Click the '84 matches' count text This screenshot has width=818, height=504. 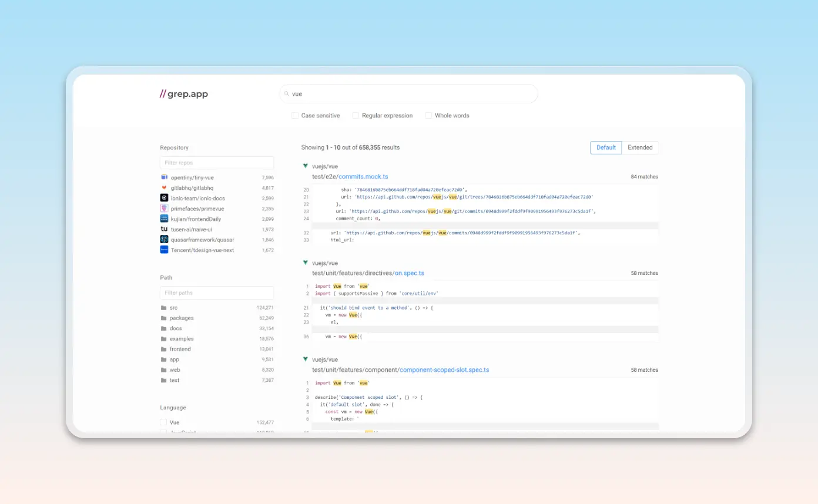[x=645, y=177]
